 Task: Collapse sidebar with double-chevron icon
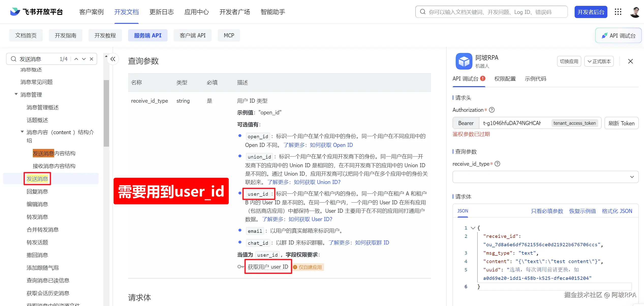tap(113, 59)
